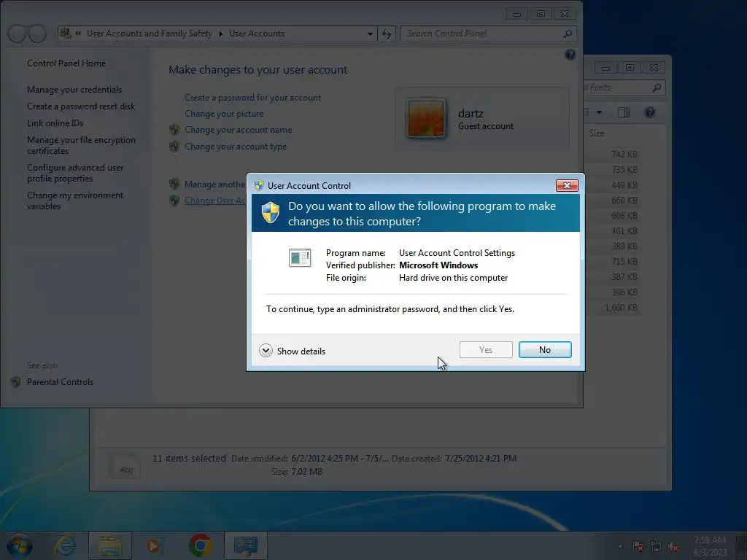Click the Action Center flag tray icon
This screenshot has height=560, width=747.
pos(638,546)
